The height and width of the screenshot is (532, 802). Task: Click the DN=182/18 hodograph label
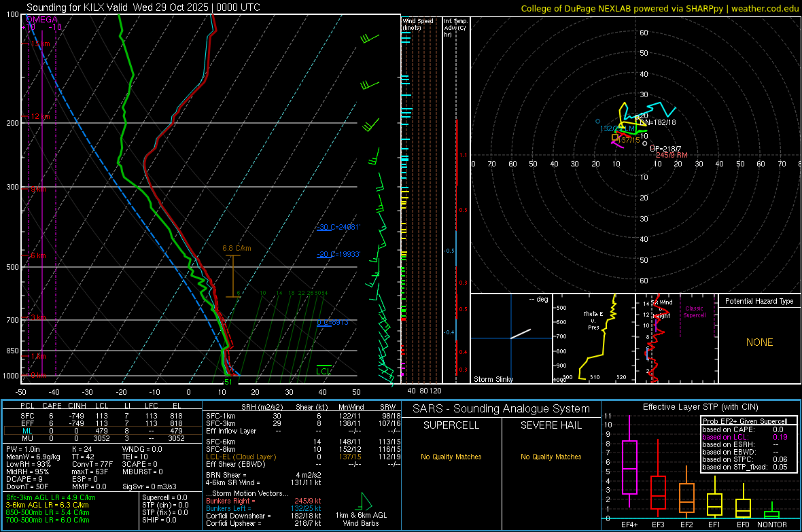657,122
